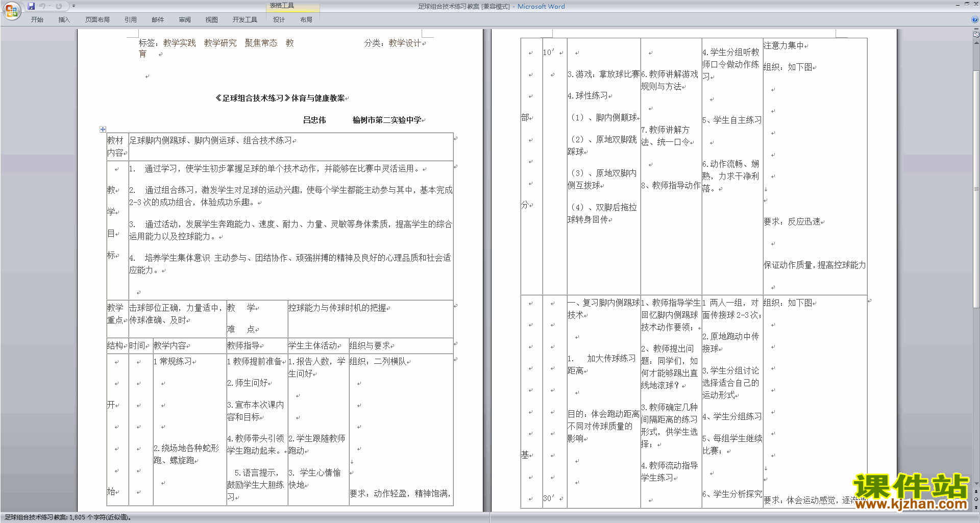
Task: Open the 布局 table tools tab
Action: [x=306, y=19]
